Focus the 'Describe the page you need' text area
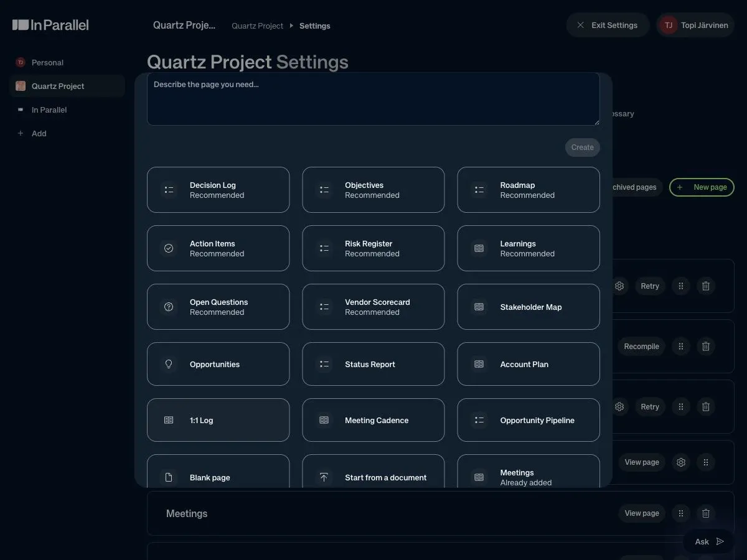 [374, 99]
